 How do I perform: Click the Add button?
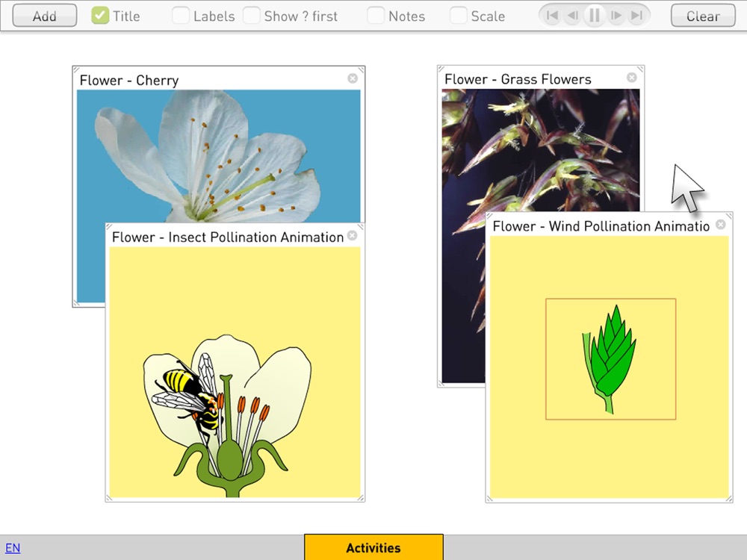point(44,16)
